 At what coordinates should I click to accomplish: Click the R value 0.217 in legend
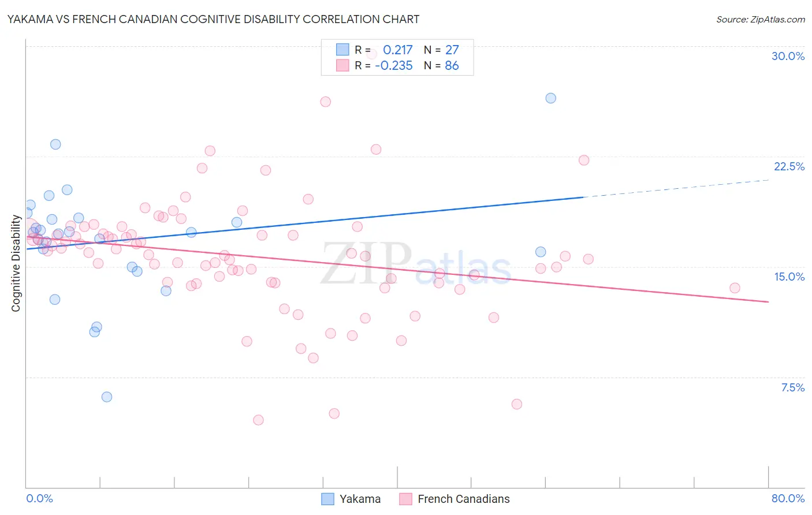[398, 50]
